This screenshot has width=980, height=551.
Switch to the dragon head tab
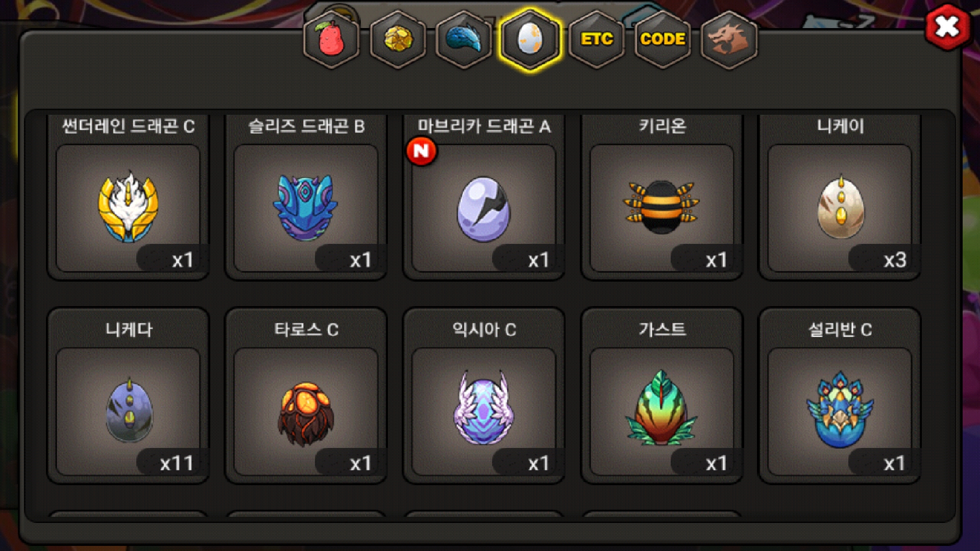729,39
